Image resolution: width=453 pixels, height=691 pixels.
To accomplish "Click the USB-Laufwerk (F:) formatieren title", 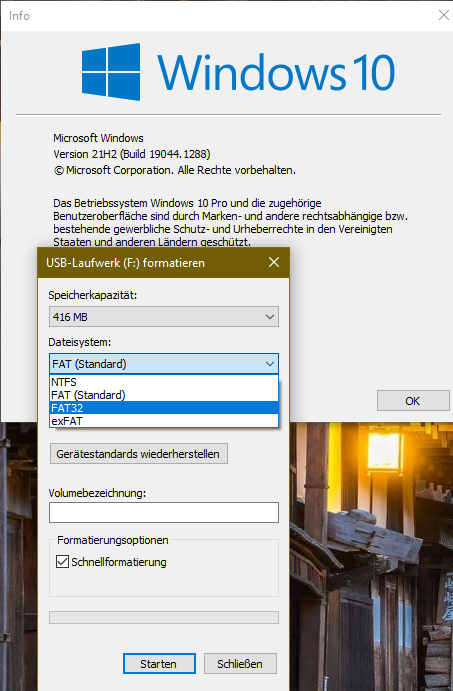I will 126,263.
